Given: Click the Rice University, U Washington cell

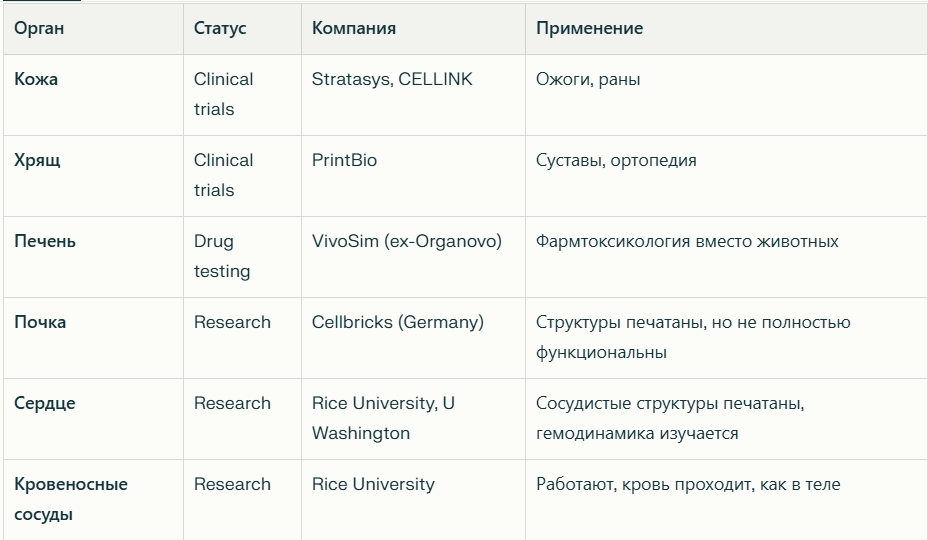Looking at the screenshot, I should click(x=383, y=418).
